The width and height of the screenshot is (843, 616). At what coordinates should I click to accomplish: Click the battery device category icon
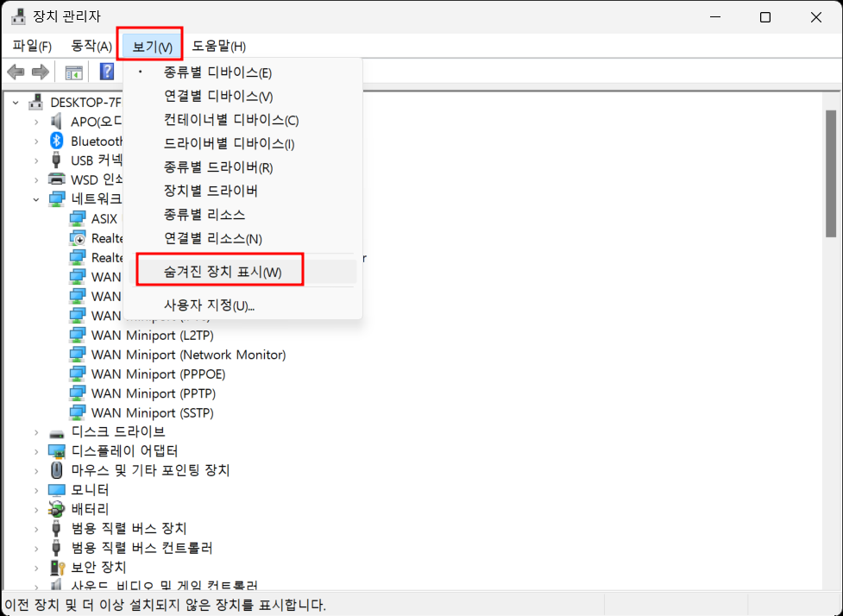tap(57, 508)
